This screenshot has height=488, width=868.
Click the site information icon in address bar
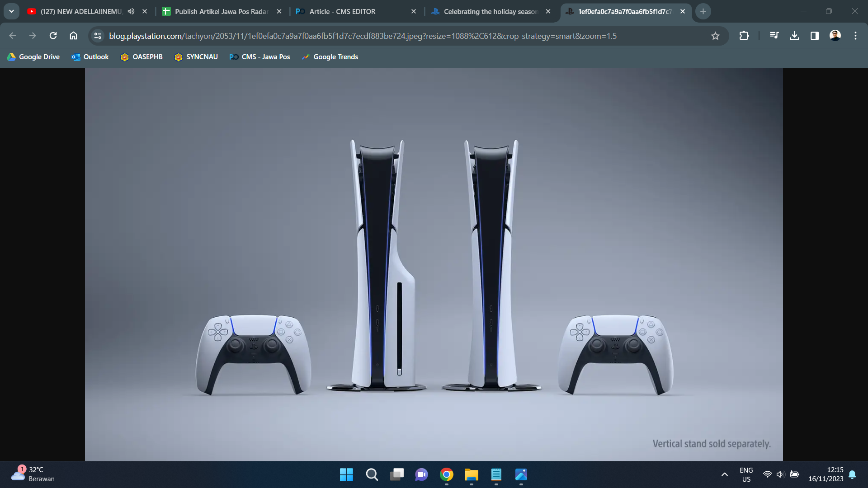pos(97,36)
